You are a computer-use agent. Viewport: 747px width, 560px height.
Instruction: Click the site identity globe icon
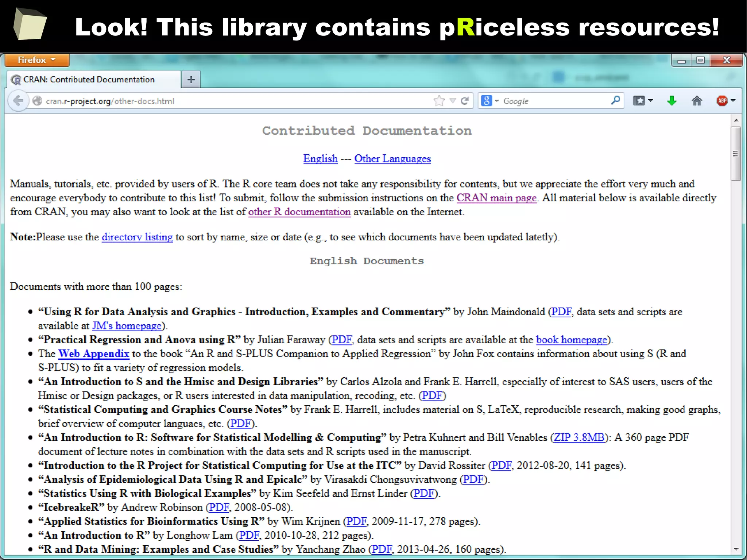tap(37, 101)
